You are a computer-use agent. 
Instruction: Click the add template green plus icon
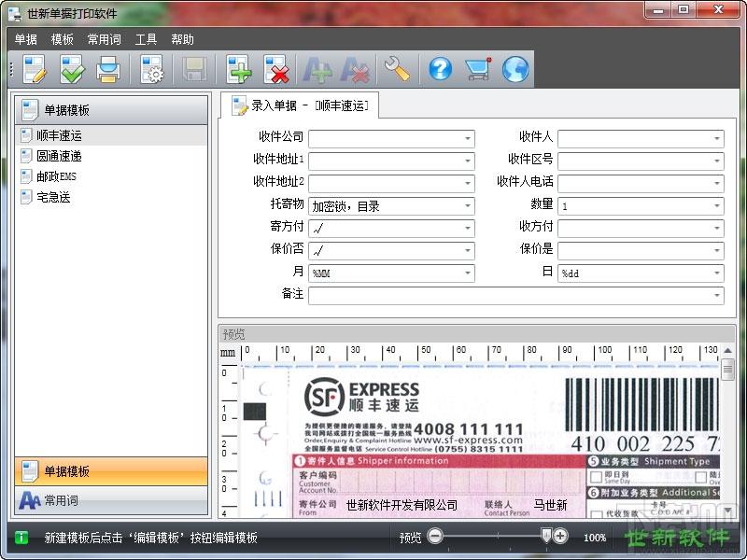239,69
